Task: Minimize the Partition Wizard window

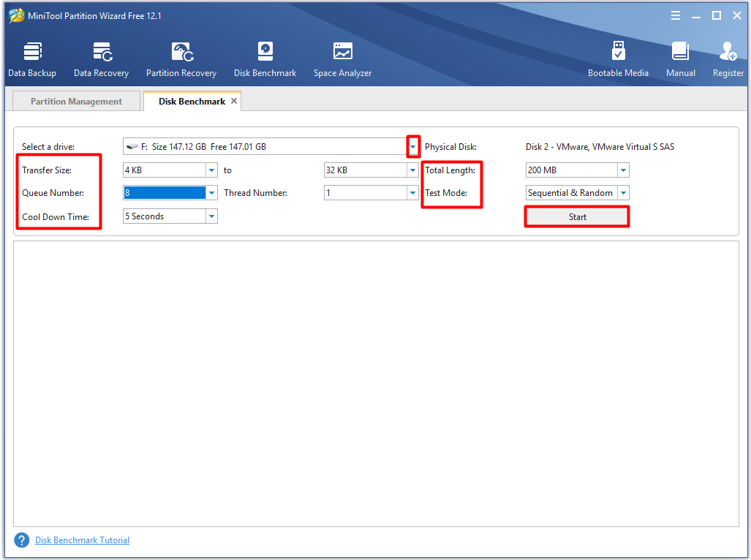Action: (696, 16)
